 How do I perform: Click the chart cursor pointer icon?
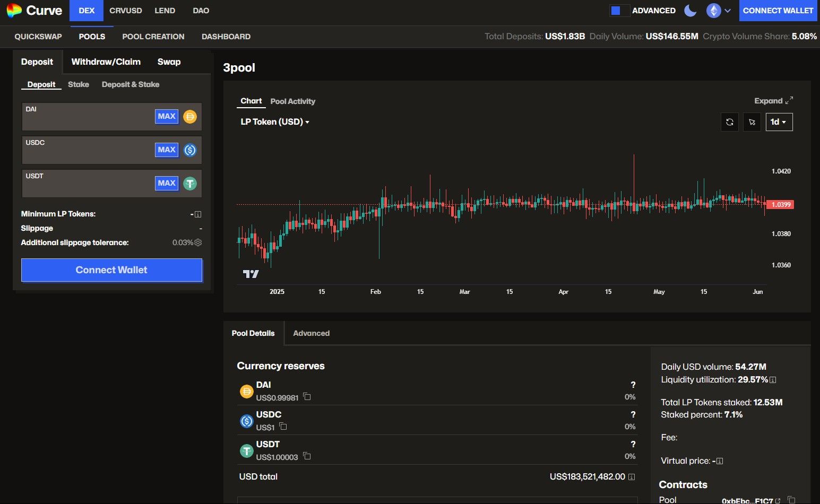coord(752,122)
